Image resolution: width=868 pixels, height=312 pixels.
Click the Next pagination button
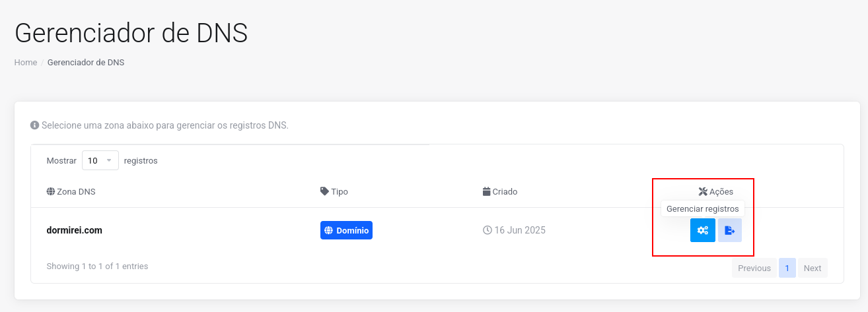click(x=813, y=268)
